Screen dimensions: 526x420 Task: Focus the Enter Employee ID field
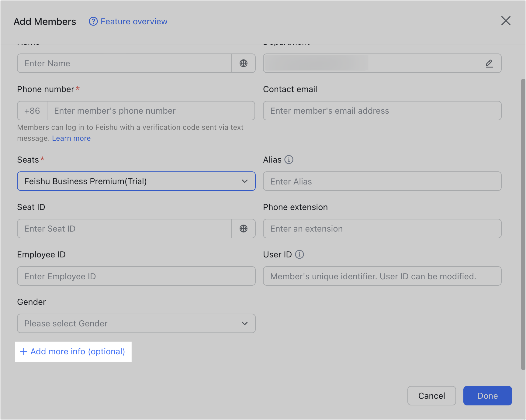[x=136, y=276]
